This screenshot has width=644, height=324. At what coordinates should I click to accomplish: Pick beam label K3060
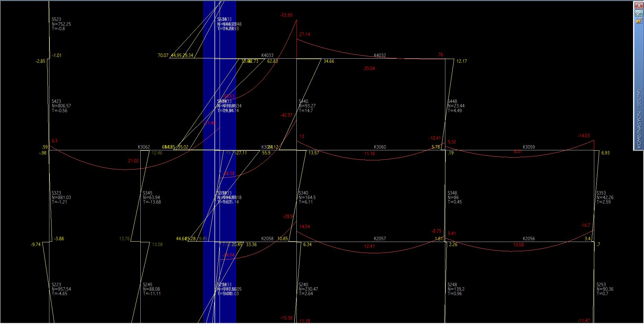point(379,147)
